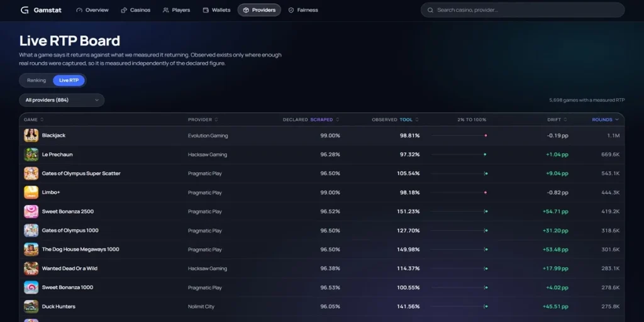The height and width of the screenshot is (322, 644).
Task: Sort by the Drift column header
Action: 557,119
